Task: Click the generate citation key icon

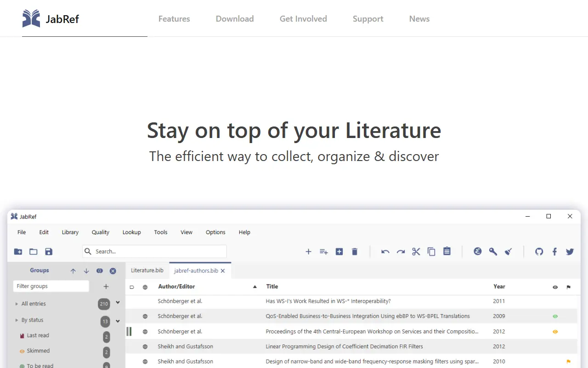Action: 493,252
